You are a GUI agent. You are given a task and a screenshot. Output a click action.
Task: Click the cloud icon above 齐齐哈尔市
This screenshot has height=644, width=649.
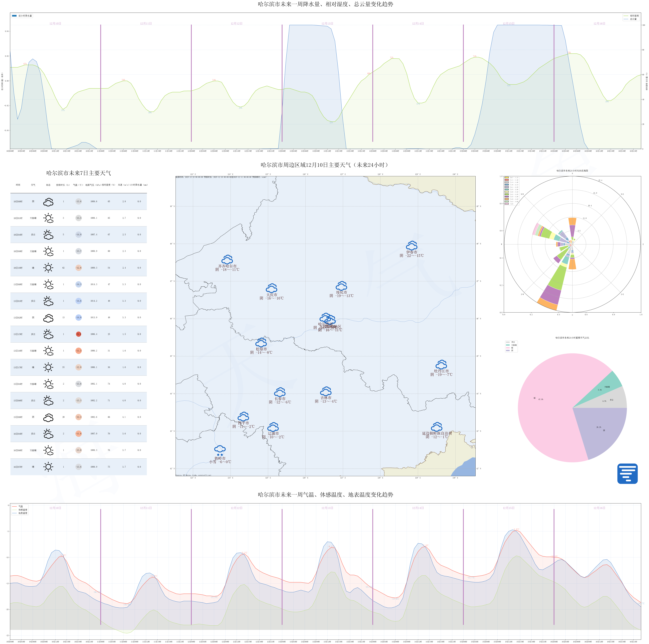227,259
